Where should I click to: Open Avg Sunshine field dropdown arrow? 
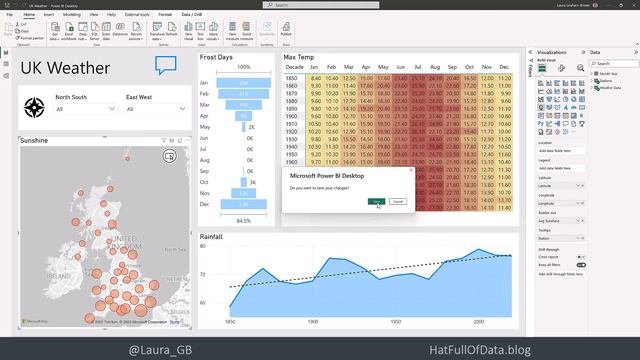pos(578,221)
